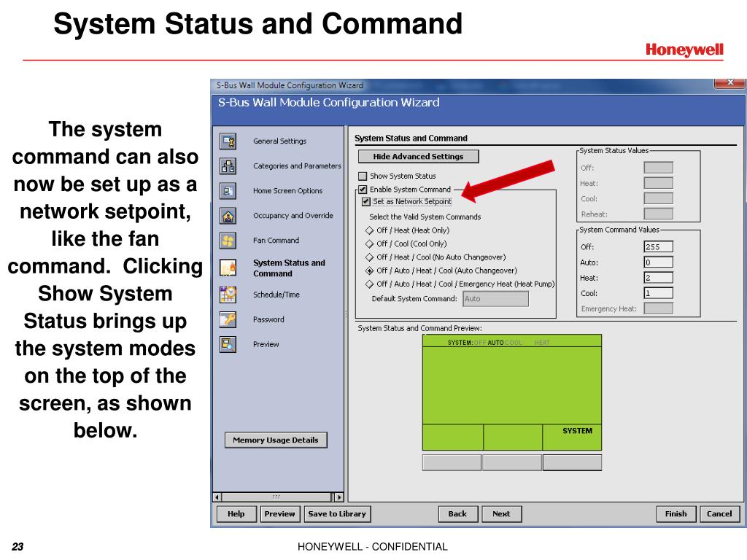Select Occupancy and Override page

293,216
